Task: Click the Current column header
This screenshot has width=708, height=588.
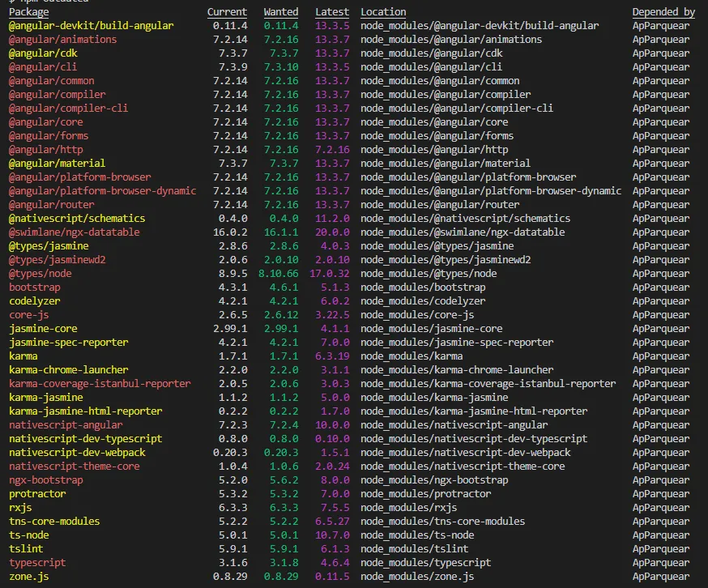Action: (227, 12)
